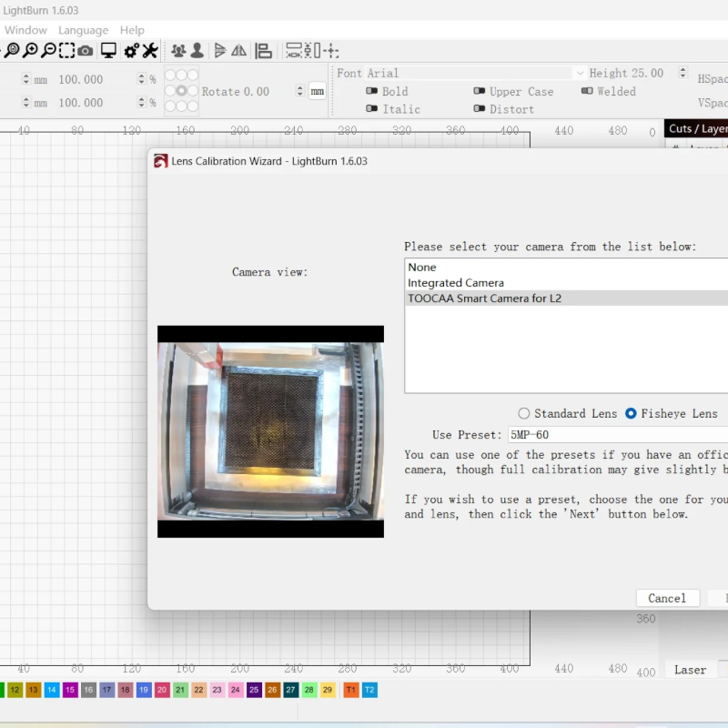Click the Group objects icon
Viewport: 728px width, 728px height.
tap(178, 50)
